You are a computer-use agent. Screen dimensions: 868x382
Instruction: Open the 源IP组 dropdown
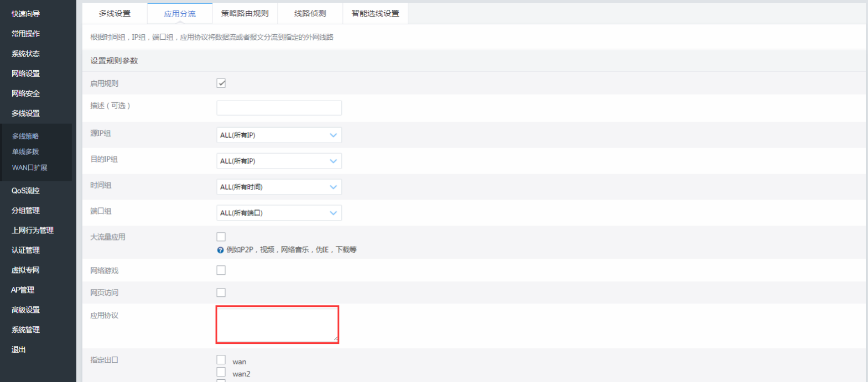pos(279,135)
